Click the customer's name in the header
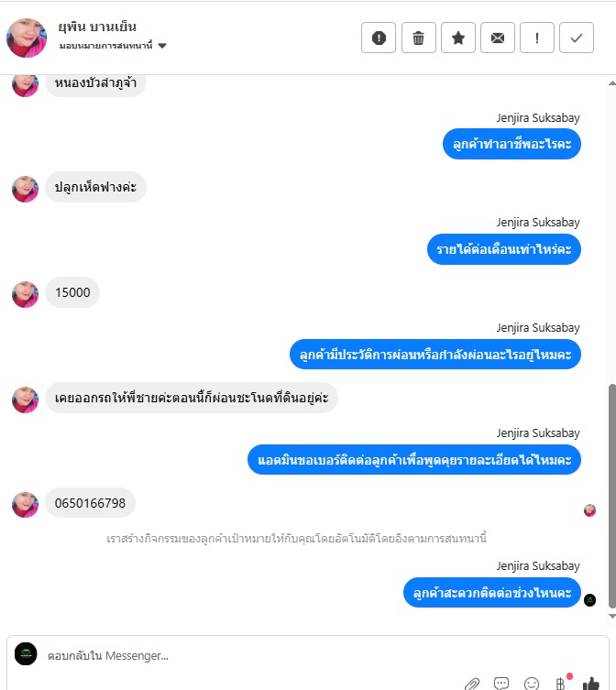 (97, 27)
